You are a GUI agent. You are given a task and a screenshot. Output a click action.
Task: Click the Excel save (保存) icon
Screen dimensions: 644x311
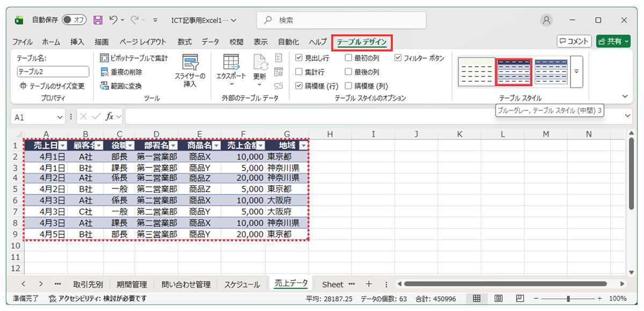click(x=98, y=20)
